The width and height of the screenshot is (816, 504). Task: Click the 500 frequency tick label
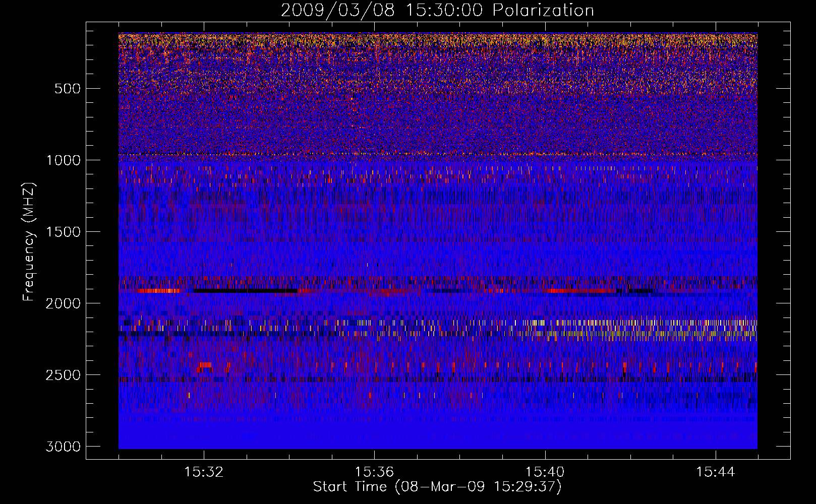coord(67,89)
